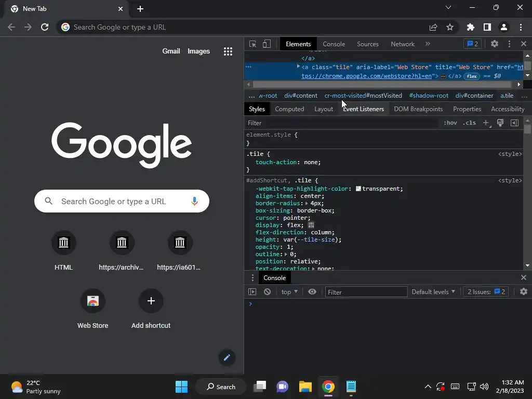
Task: Select the Elements tab
Action: click(x=298, y=44)
